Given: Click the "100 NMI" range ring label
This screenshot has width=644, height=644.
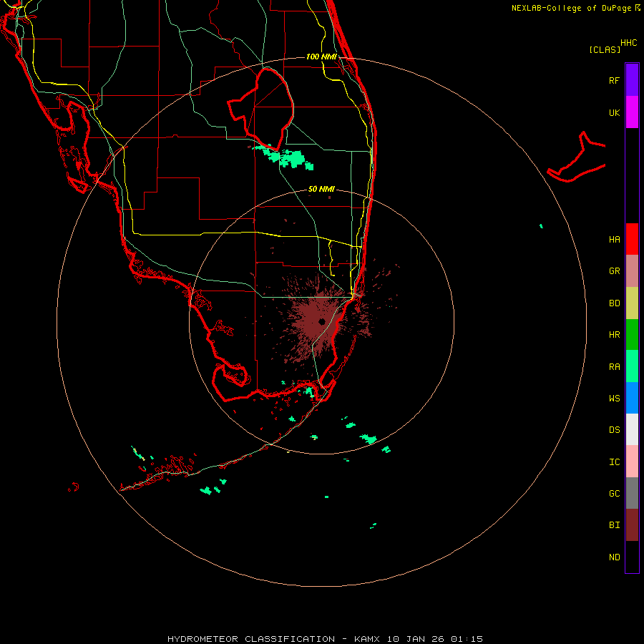Looking at the screenshot, I should pyautogui.click(x=321, y=57).
